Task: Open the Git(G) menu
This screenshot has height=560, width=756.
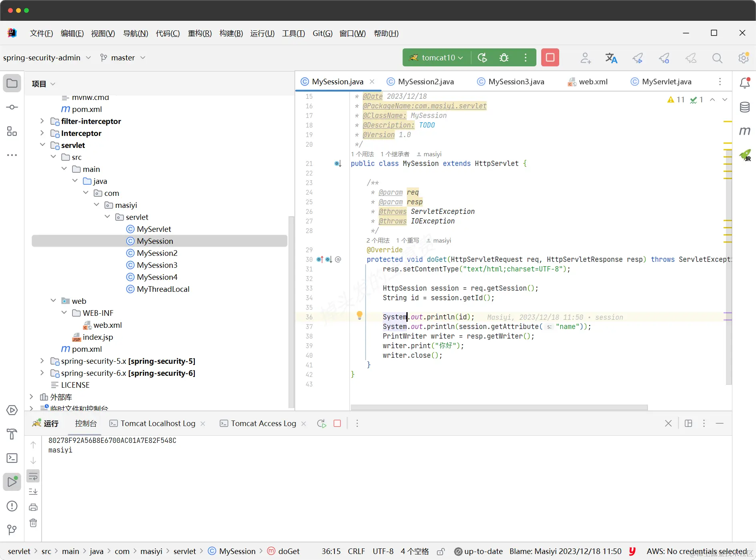Action: pyautogui.click(x=322, y=33)
